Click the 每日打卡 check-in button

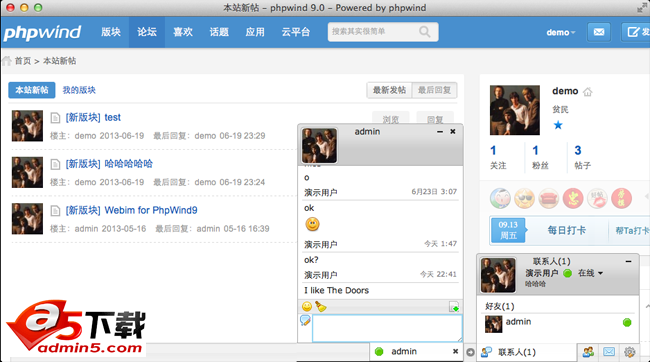tap(566, 231)
